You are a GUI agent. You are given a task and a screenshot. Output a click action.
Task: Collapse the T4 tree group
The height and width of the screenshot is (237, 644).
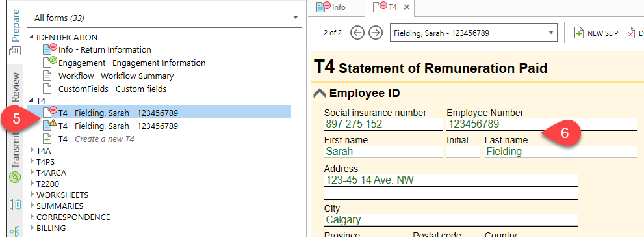(32, 100)
